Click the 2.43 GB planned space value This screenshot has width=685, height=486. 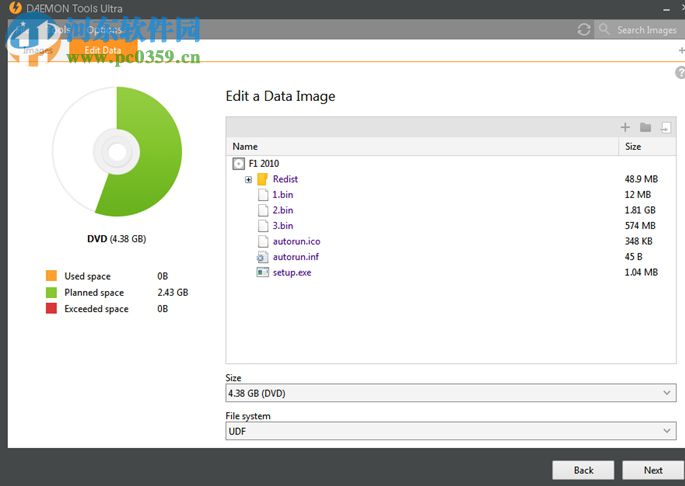tap(173, 292)
